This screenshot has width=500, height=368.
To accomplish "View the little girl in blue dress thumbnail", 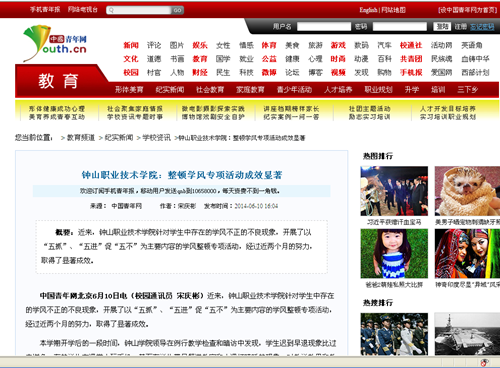I will pos(394,253).
